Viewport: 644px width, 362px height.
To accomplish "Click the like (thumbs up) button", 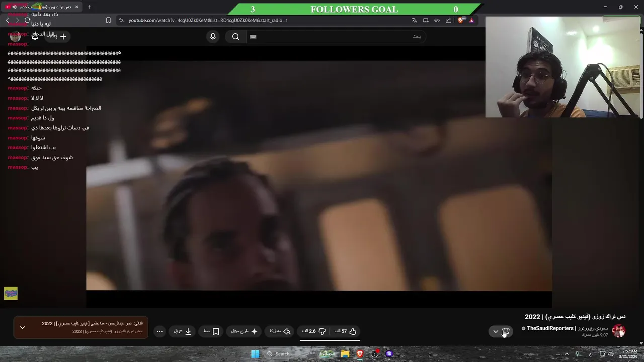I will click(346, 331).
